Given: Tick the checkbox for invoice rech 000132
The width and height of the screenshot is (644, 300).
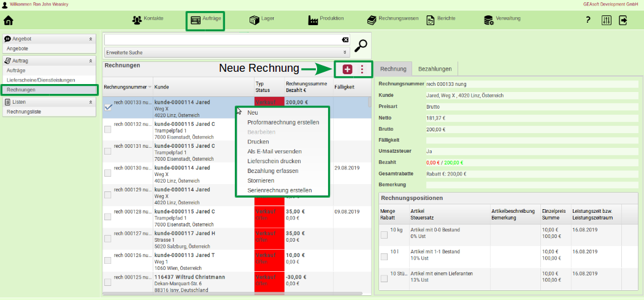Looking at the screenshot, I should point(108,129).
